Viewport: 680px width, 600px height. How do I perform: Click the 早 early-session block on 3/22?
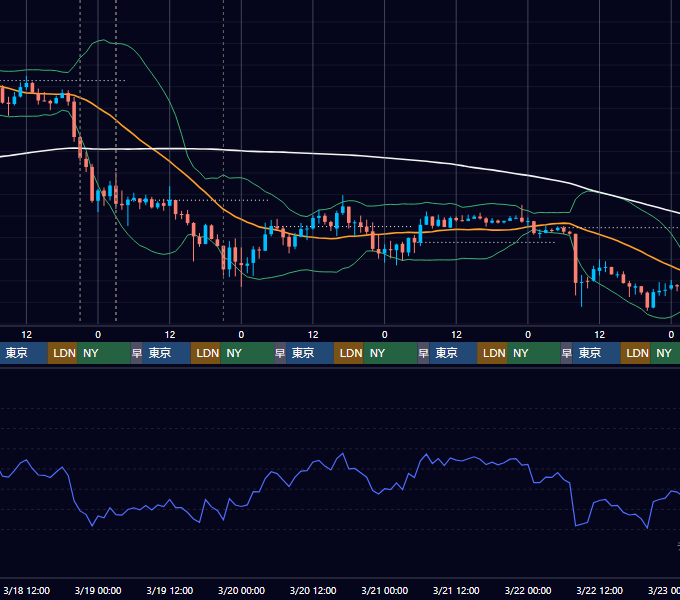pyautogui.click(x=566, y=353)
